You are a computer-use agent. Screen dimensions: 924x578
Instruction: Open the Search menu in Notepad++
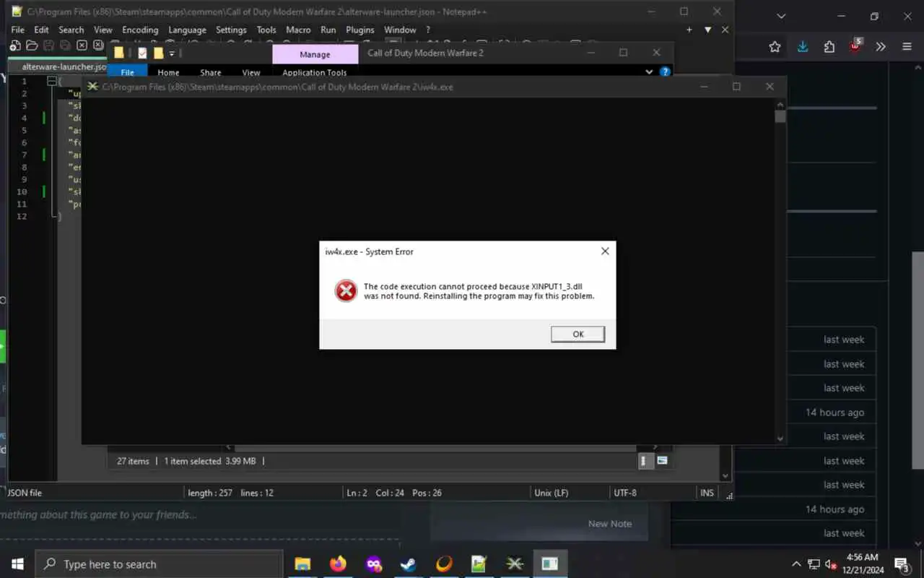coord(71,30)
